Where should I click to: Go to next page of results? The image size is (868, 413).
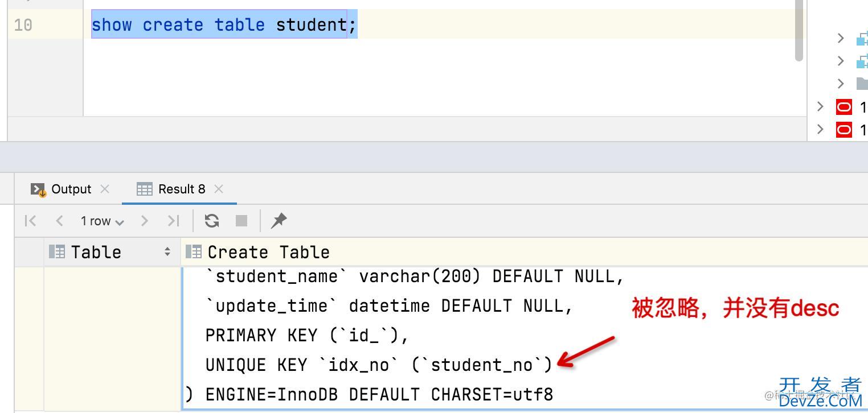coord(145,221)
